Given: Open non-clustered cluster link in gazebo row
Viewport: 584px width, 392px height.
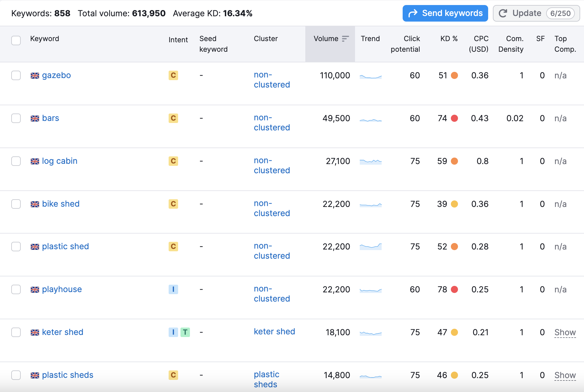Looking at the screenshot, I should (x=272, y=80).
